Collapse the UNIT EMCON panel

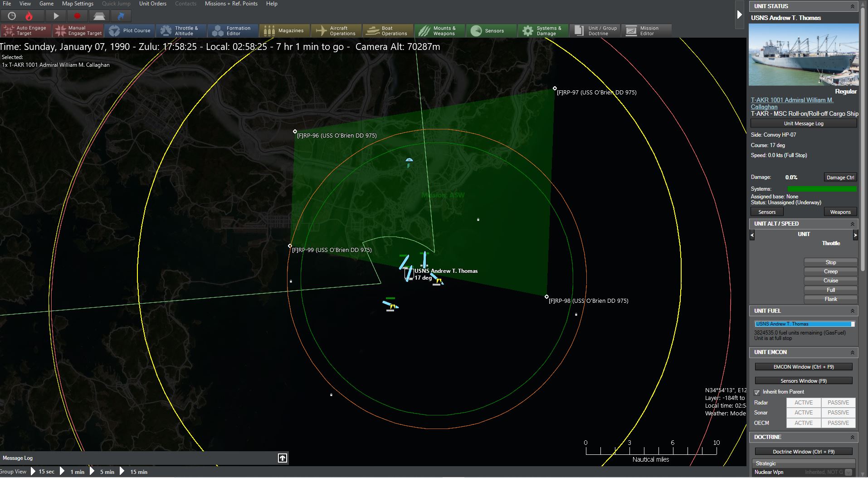tap(852, 352)
